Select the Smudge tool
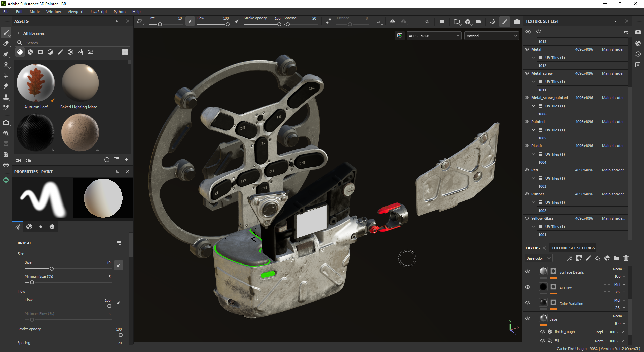Viewport: 644px width, 352px height. [x=6, y=86]
